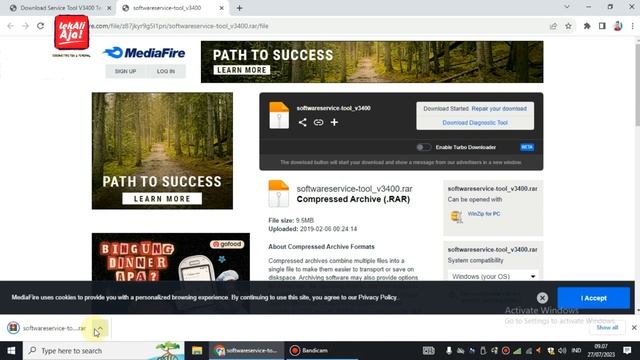The height and width of the screenshot is (360, 640).
Task: Go back to previous page
Action: [x=11, y=26]
